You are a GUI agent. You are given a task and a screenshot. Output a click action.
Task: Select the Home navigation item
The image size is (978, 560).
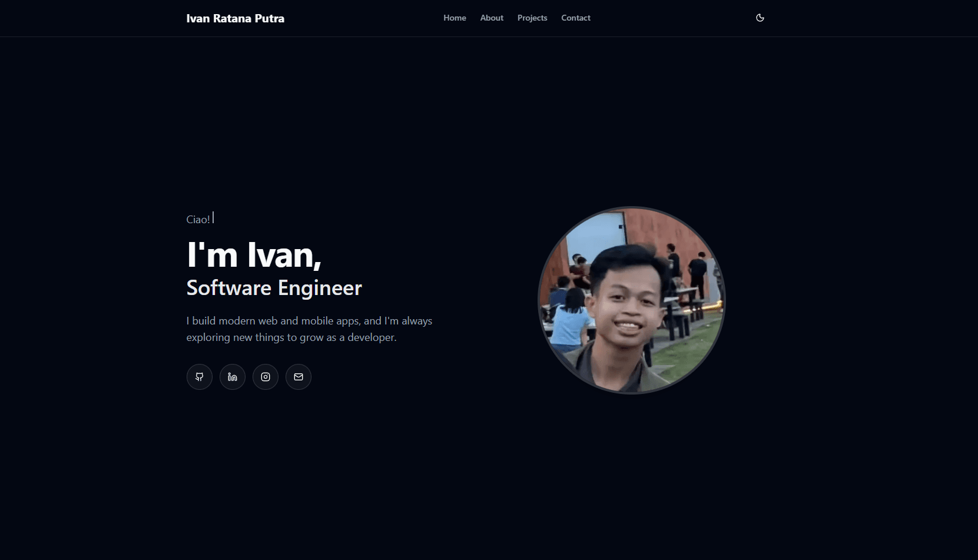pyautogui.click(x=455, y=18)
